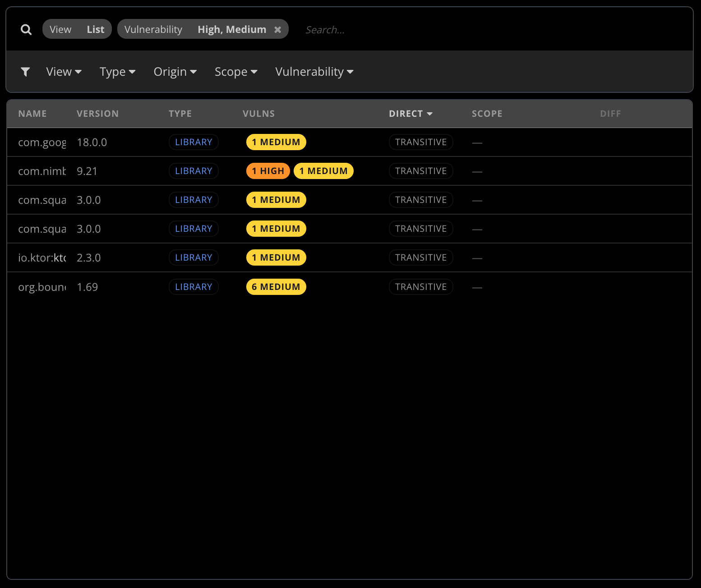Open the Vulnerability filter dropdown

(x=314, y=72)
